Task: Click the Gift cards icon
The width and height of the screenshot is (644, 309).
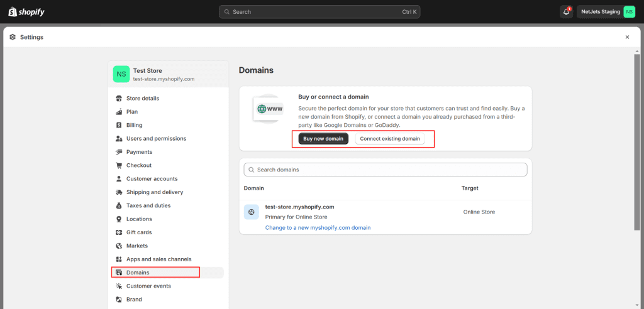Action: click(119, 232)
